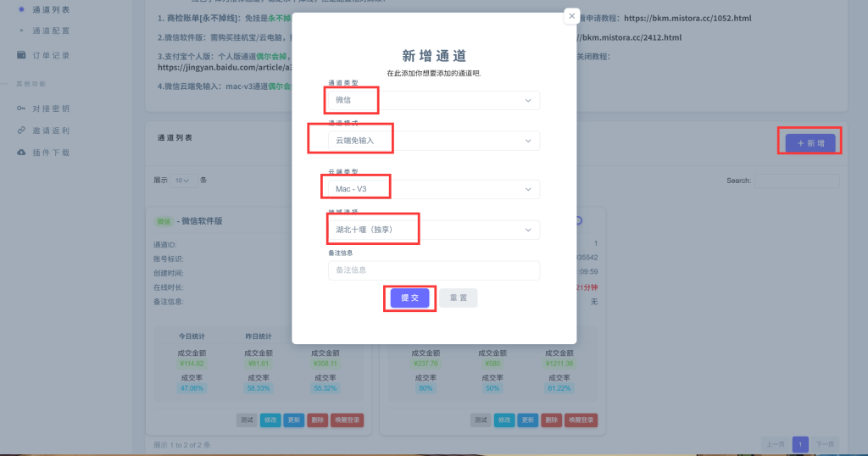Click the 80% 成交率 value
Screen dimensions: 868x456
click(426, 388)
